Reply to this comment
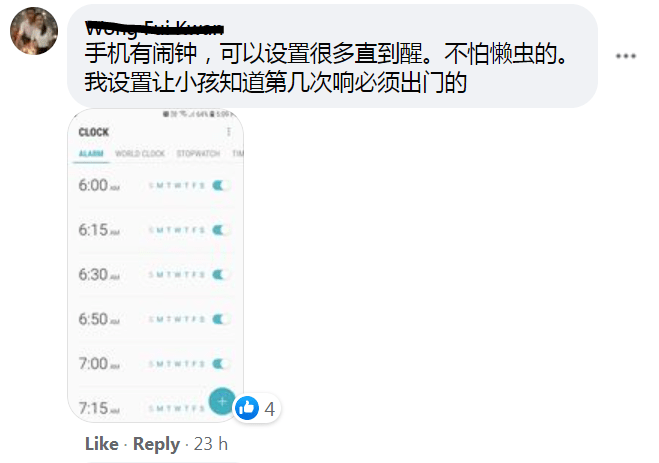 (x=156, y=444)
